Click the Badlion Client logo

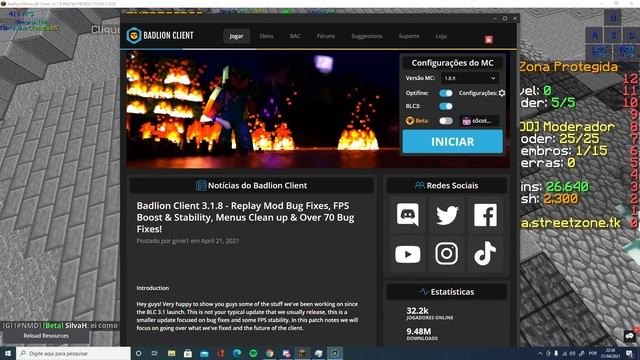(160, 36)
